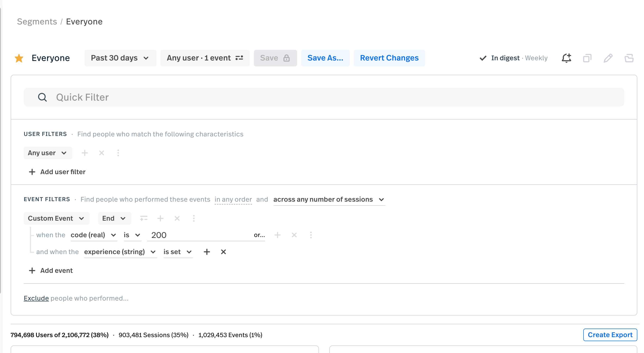
Task: Open the Past 30 days date range dropdown
Action: point(120,58)
